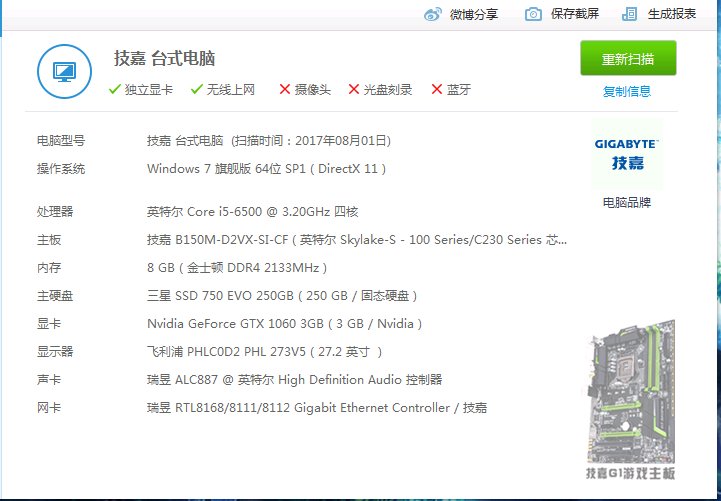Select 技嘉 B150M-D2VX-SI-CF motherboard value
Screen dimensions: 721x501
pos(357,239)
